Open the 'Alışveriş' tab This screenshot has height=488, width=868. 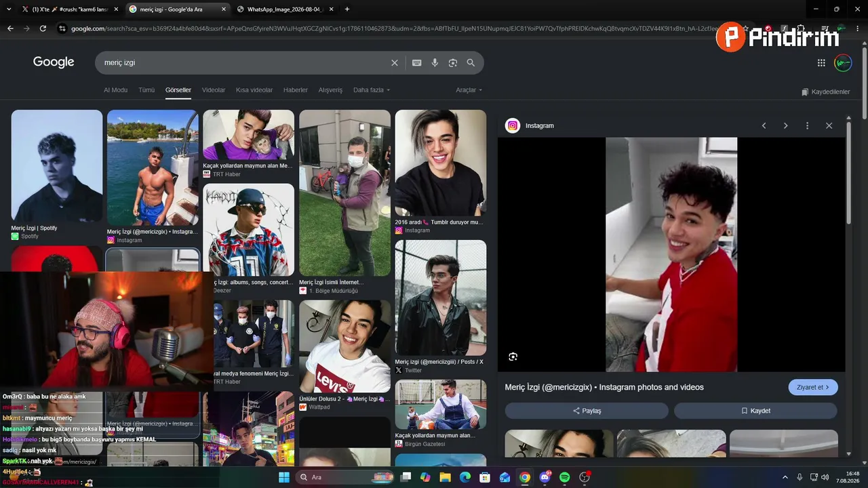(x=330, y=90)
